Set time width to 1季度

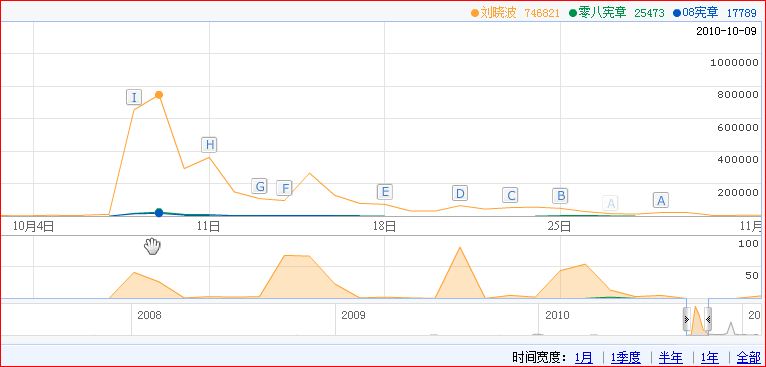tap(625, 358)
